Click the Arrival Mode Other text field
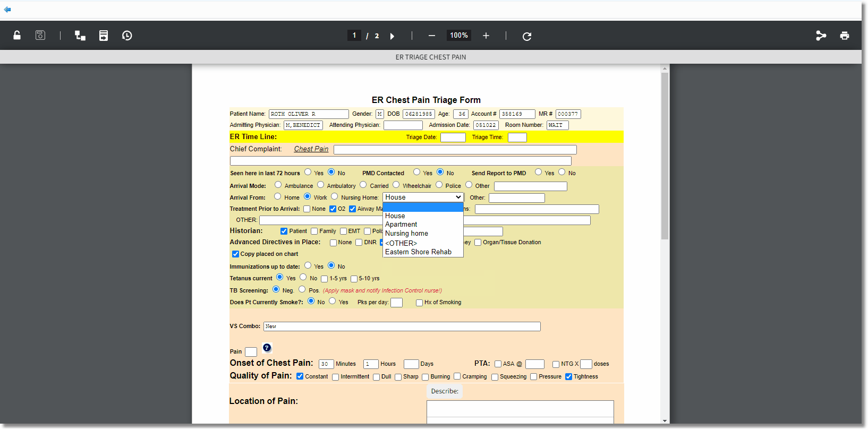The image size is (868, 430). [531, 186]
